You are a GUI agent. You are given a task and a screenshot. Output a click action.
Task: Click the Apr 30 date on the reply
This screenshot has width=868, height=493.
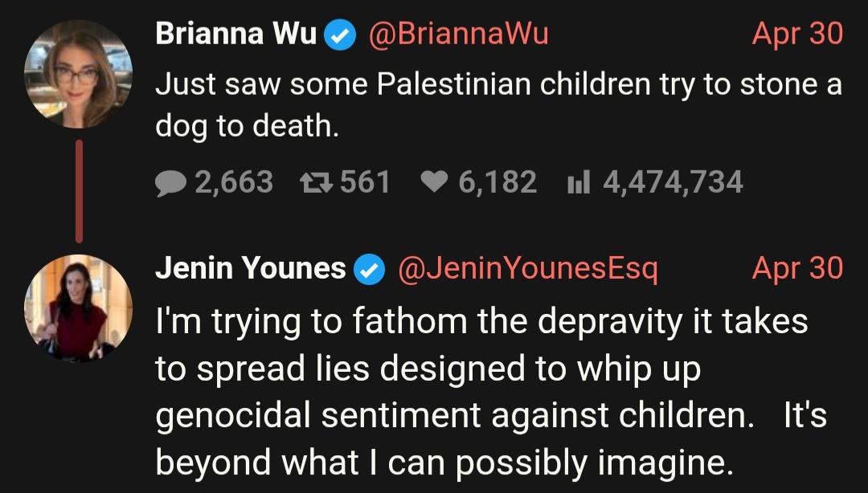(798, 268)
